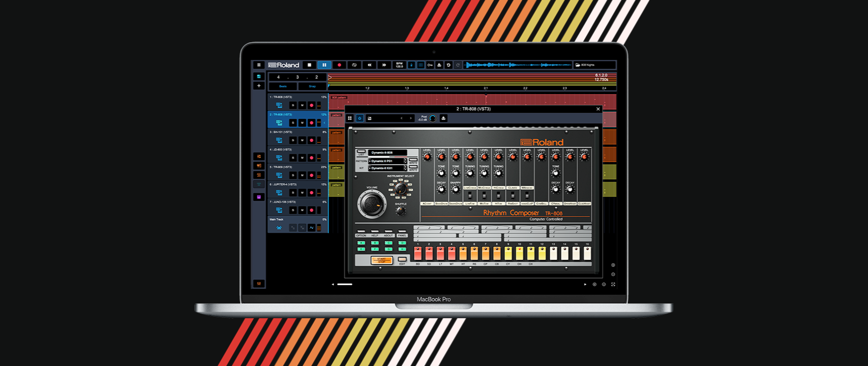Toggle the plugin power button in the TR-808 window
The image size is (868, 366).
pyautogui.click(x=360, y=118)
